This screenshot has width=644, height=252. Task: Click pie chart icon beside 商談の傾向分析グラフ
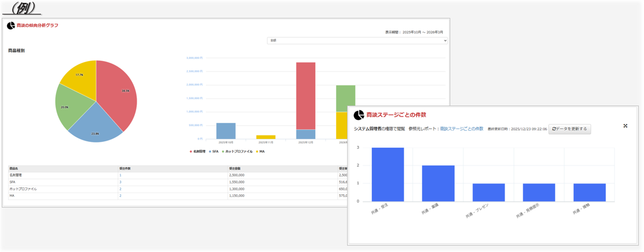(10, 25)
